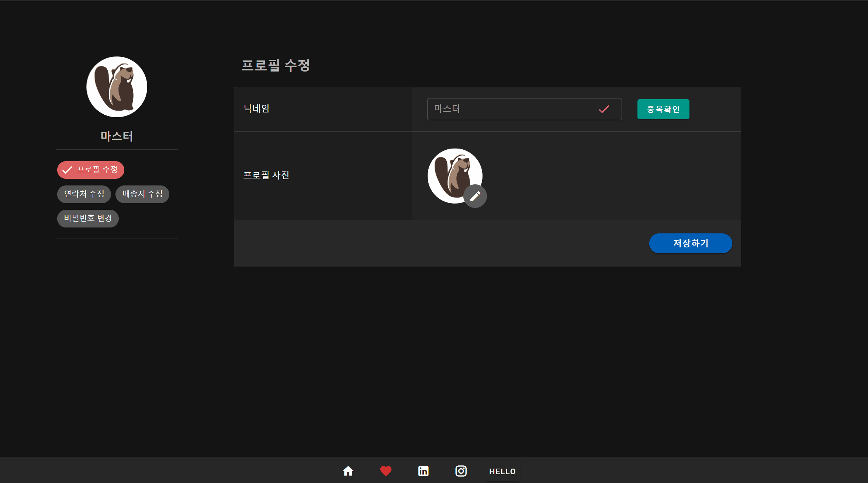Click the checkmark on 프로필 수정 chip

point(67,170)
